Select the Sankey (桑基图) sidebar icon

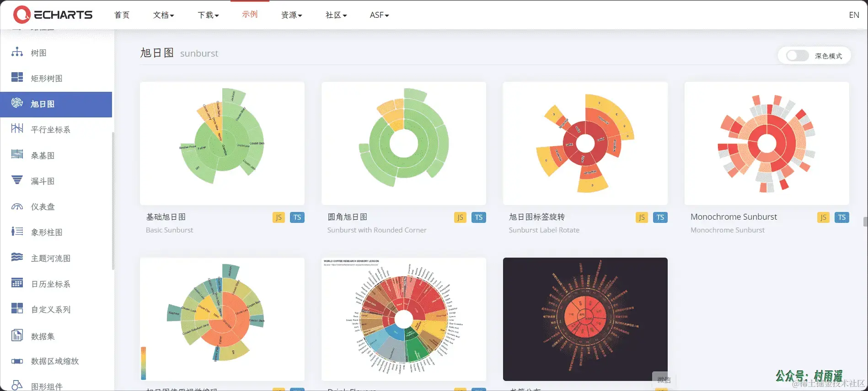click(17, 154)
